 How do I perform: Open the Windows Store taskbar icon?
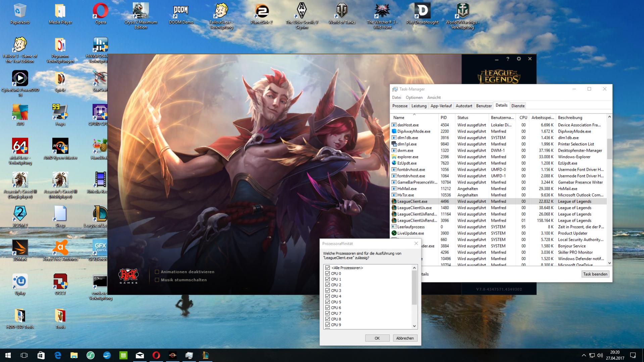tap(41, 355)
